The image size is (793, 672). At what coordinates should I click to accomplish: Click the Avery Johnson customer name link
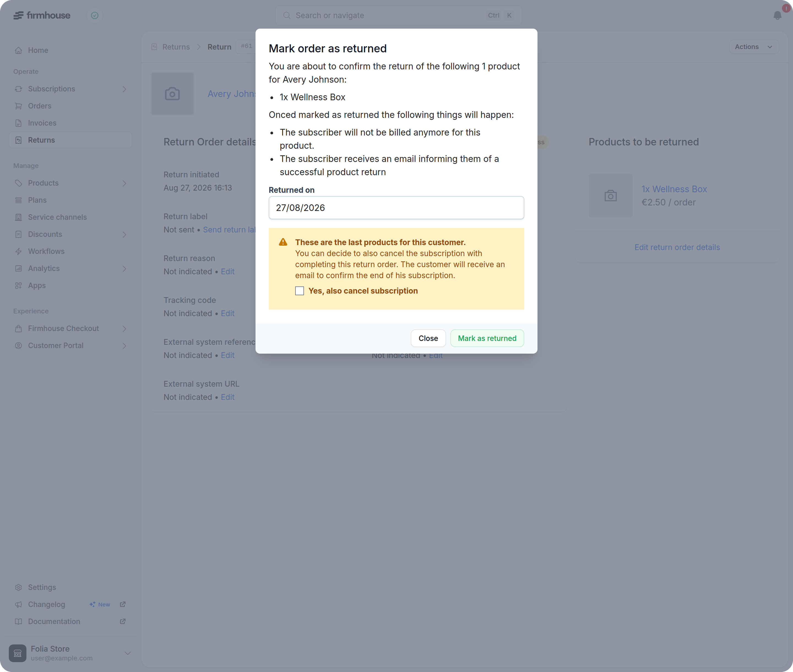coord(232,94)
